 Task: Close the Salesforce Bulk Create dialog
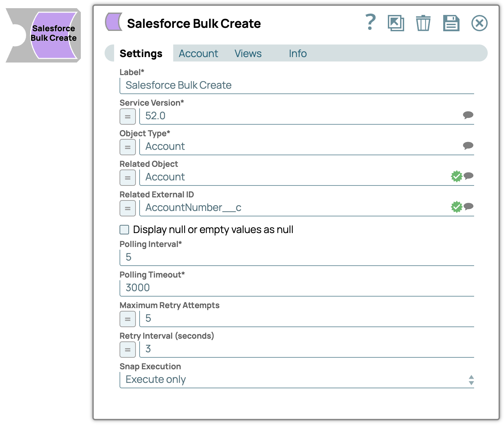[480, 23]
